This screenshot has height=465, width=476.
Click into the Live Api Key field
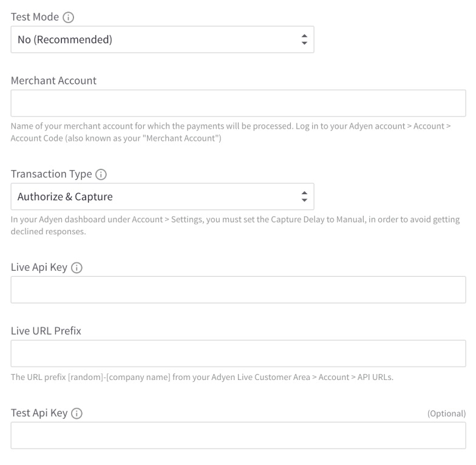coord(238,290)
